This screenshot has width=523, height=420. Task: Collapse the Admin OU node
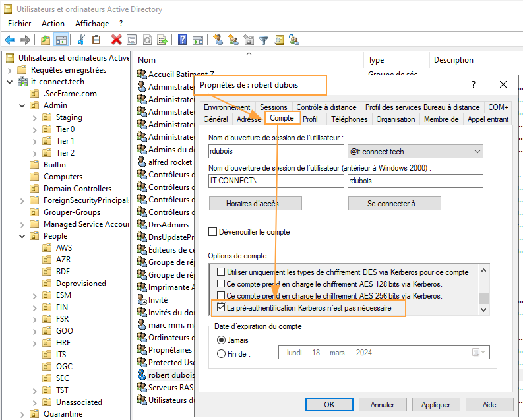(x=22, y=105)
